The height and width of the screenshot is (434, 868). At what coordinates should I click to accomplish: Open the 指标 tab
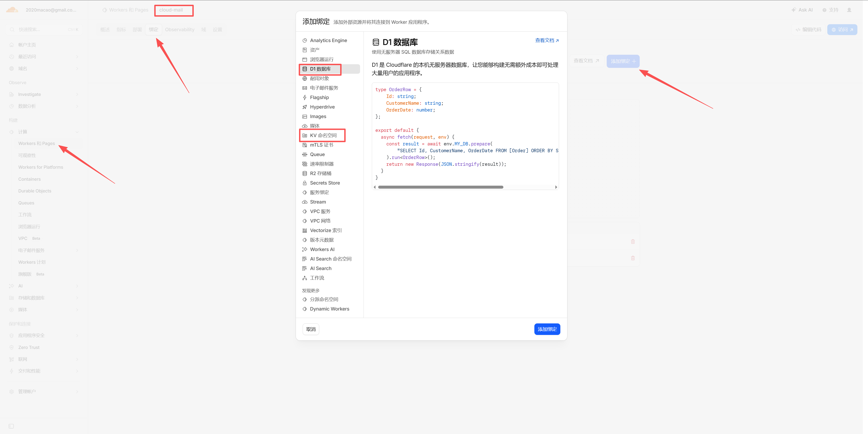tap(121, 30)
